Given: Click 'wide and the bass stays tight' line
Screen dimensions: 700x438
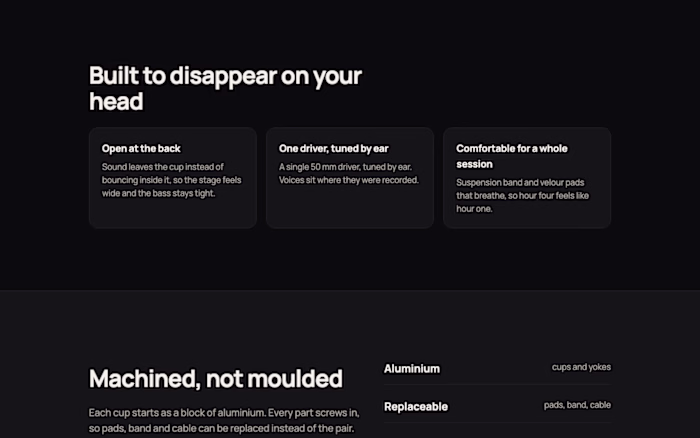Looking at the screenshot, I should (158, 193).
